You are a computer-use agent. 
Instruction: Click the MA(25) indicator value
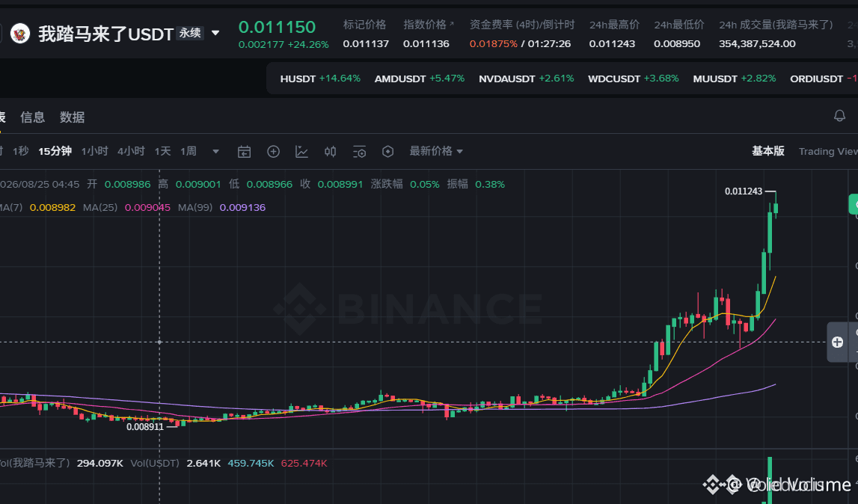[147, 207]
